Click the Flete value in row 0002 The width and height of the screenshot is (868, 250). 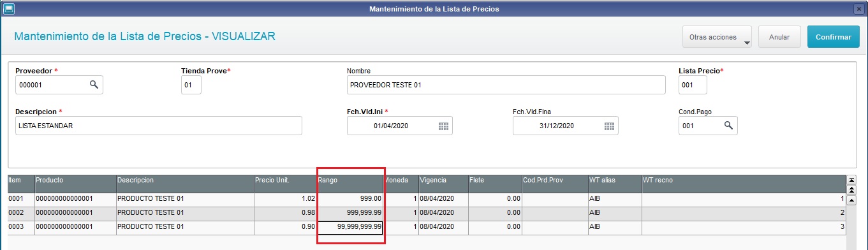click(x=494, y=213)
